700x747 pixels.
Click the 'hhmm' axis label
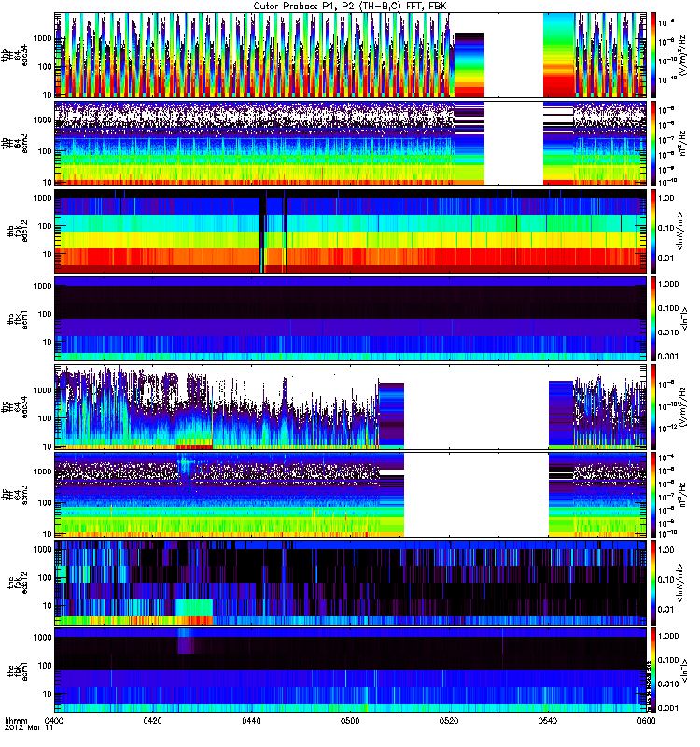tap(16, 722)
